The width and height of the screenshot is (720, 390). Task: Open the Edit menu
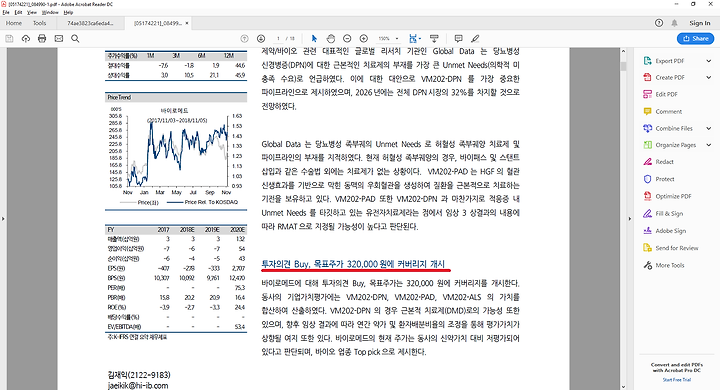coord(18,12)
